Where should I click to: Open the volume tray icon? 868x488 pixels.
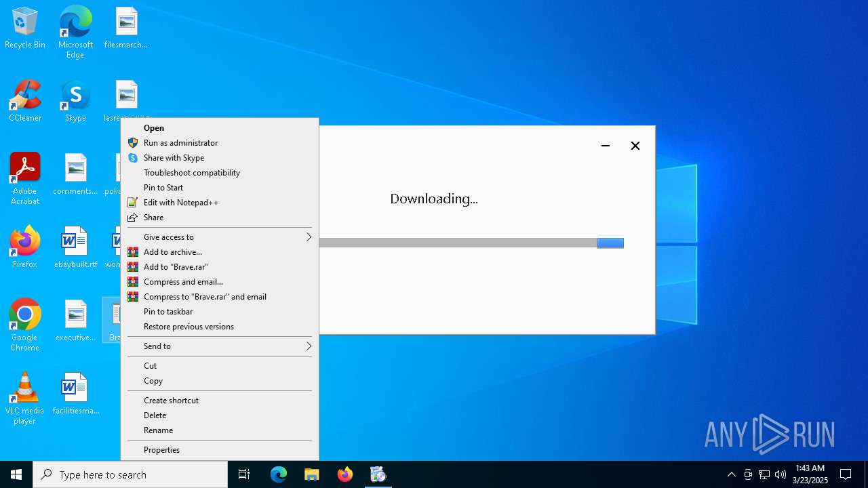781,474
